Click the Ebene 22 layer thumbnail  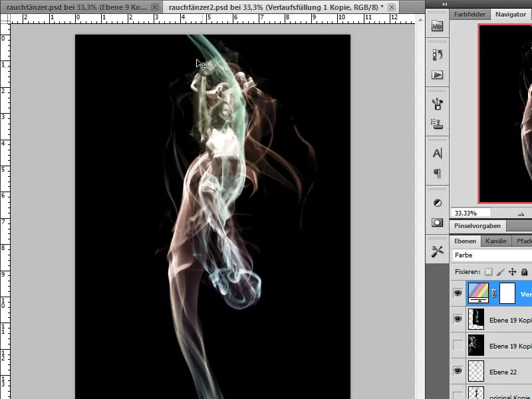(476, 371)
